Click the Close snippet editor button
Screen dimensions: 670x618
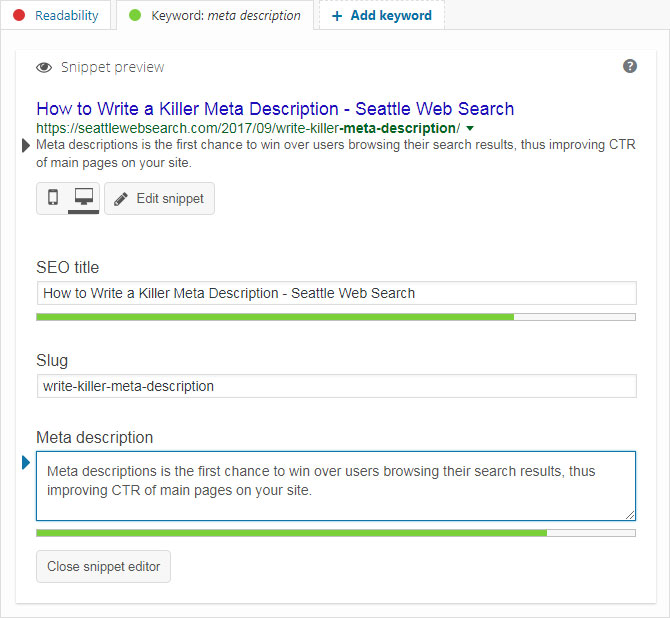pyautogui.click(x=103, y=566)
